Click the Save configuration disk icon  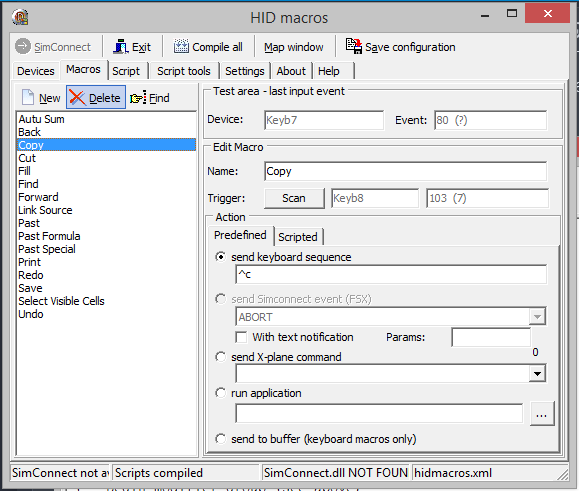354,46
